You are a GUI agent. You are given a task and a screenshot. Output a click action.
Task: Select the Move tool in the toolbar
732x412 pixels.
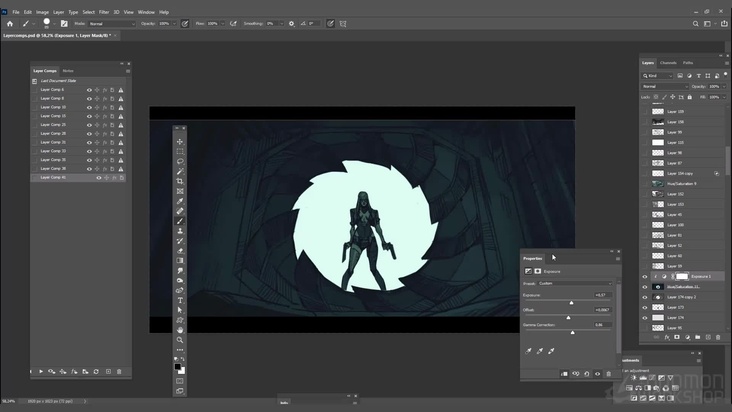click(x=180, y=142)
